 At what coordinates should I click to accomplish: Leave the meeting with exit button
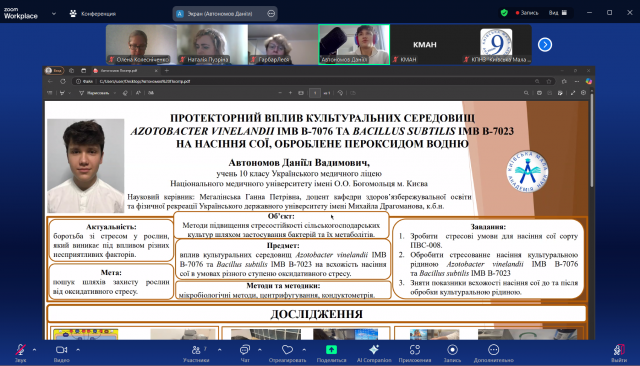pos(619,353)
